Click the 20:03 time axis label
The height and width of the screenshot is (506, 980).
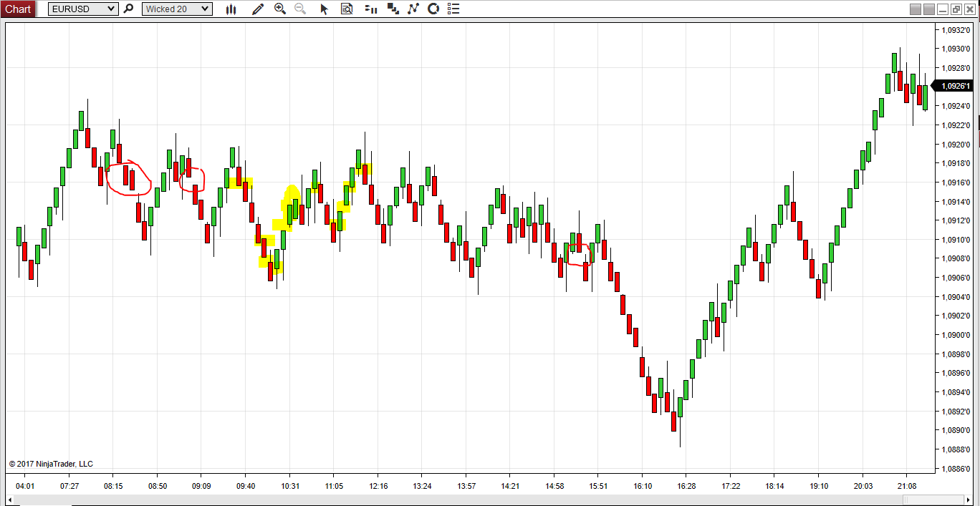click(x=863, y=486)
